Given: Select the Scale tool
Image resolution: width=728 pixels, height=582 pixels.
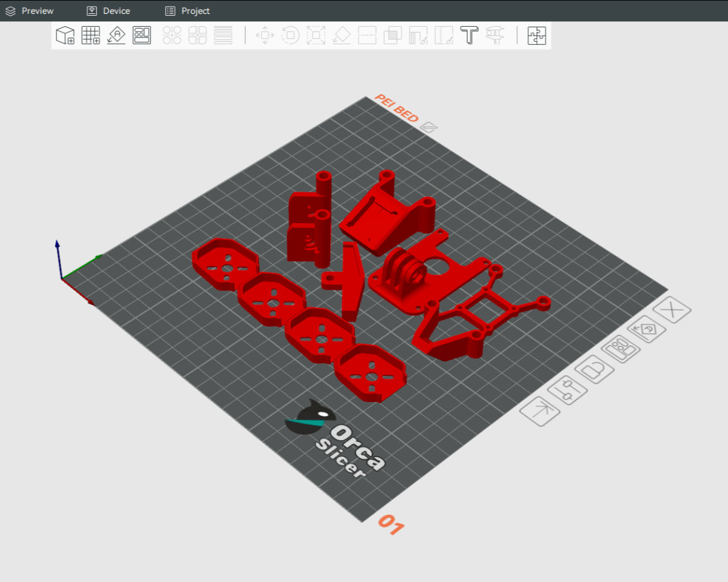Looking at the screenshot, I should tap(316, 35).
